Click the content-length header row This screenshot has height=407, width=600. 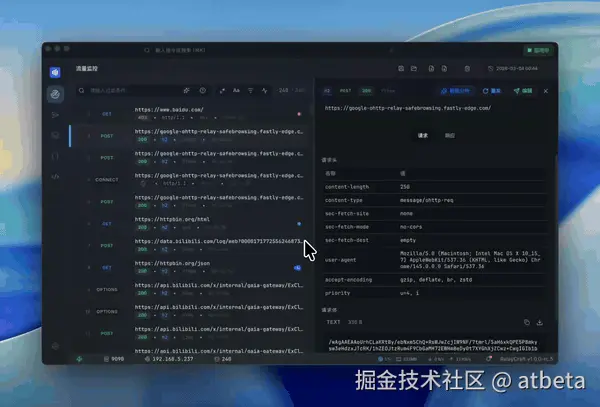(x=434, y=187)
